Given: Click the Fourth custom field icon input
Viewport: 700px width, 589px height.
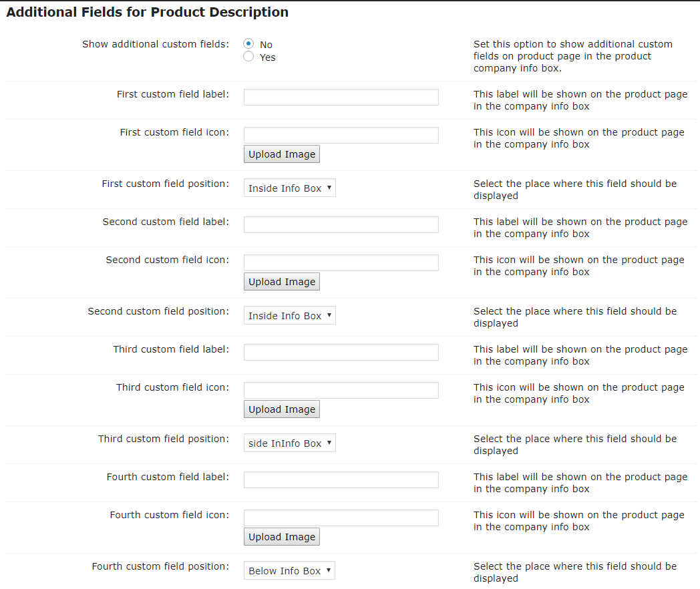Looking at the screenshot, I should click(341, 518).
